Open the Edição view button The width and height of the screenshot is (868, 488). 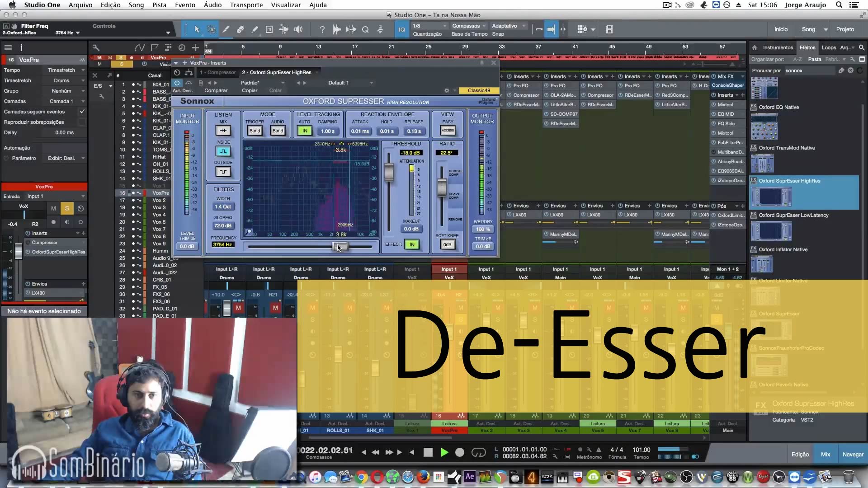point(800,455)
